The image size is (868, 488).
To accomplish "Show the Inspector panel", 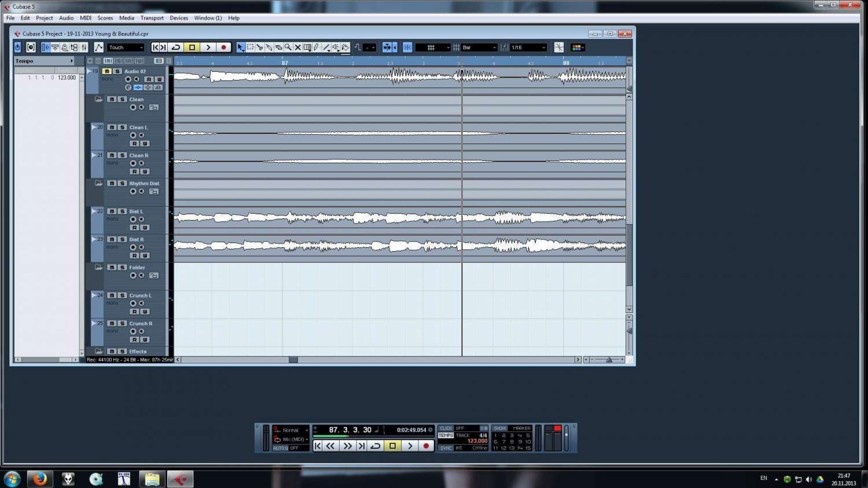I will pyautogui.click(x=46, y=47).
